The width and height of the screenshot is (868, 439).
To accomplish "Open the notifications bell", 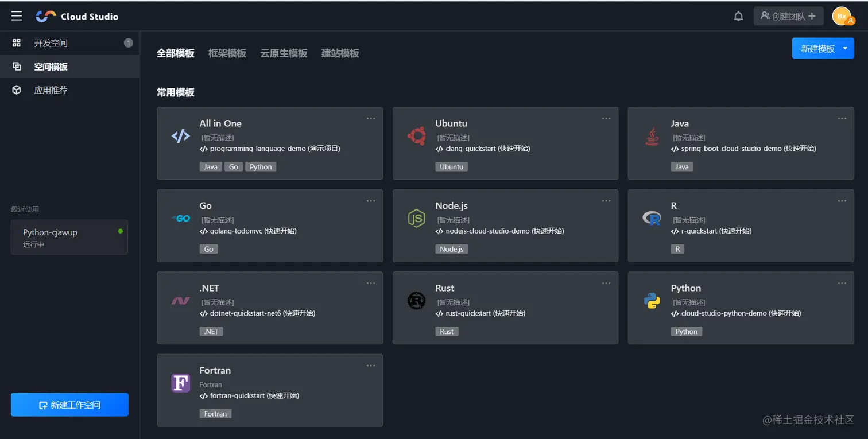I will click(x=738, y=16).
